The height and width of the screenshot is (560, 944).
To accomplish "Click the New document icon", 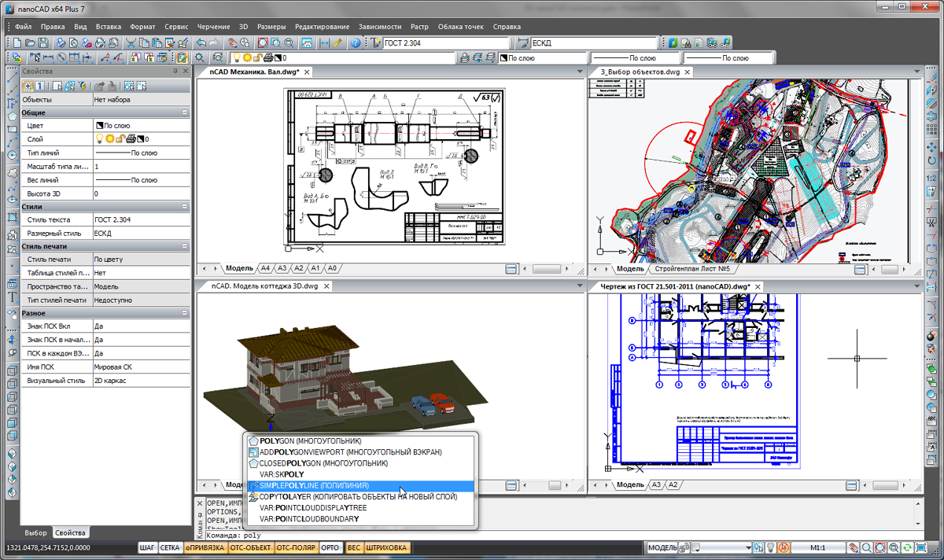I will pyautogui.click(x=16, y=42).
